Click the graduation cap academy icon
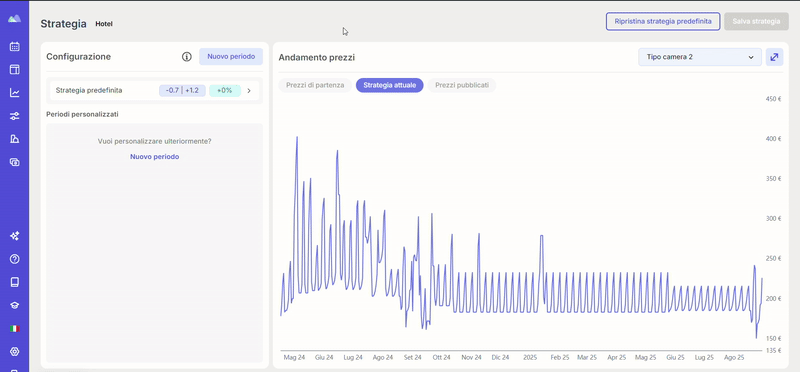The height and width of the screenshot is (372, 800). click(14, 305)
